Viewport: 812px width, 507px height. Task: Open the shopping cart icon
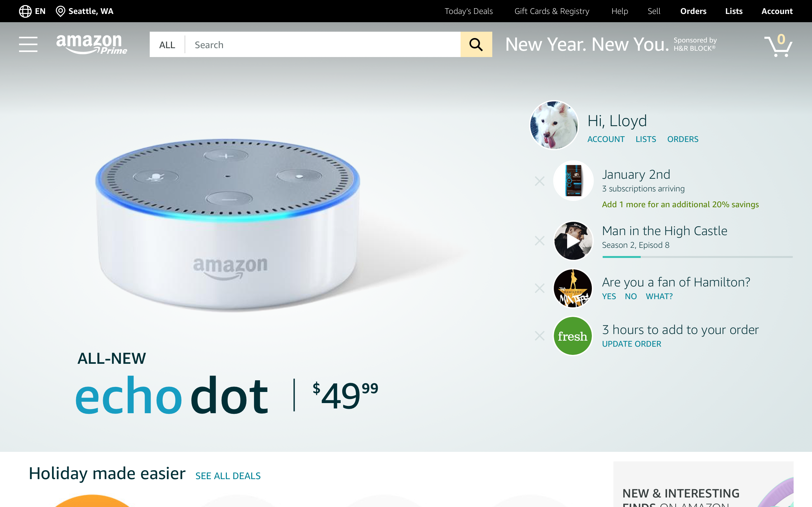[x=778, y=45]
